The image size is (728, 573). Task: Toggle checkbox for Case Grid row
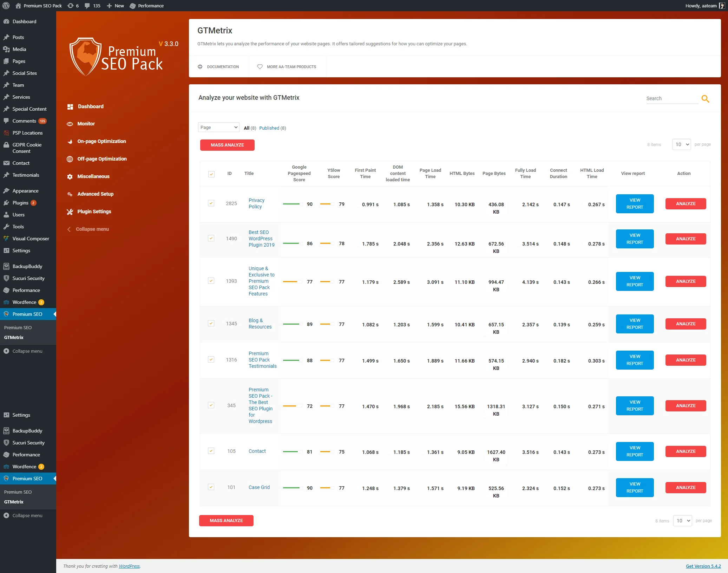(x=211, y=487)
